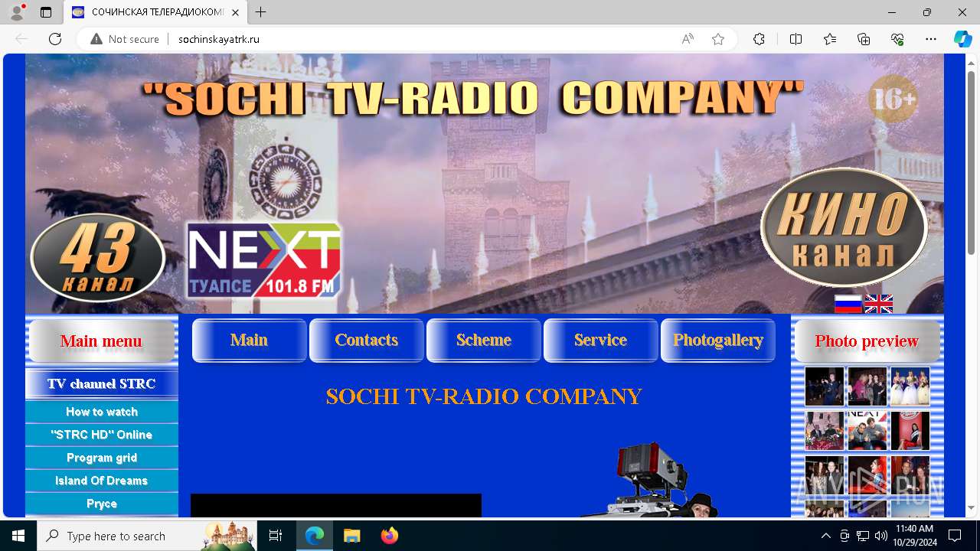This screenshot has height=551, width=980.
Task: Click the scrollbar down arrow
Action: pos(971,508)
